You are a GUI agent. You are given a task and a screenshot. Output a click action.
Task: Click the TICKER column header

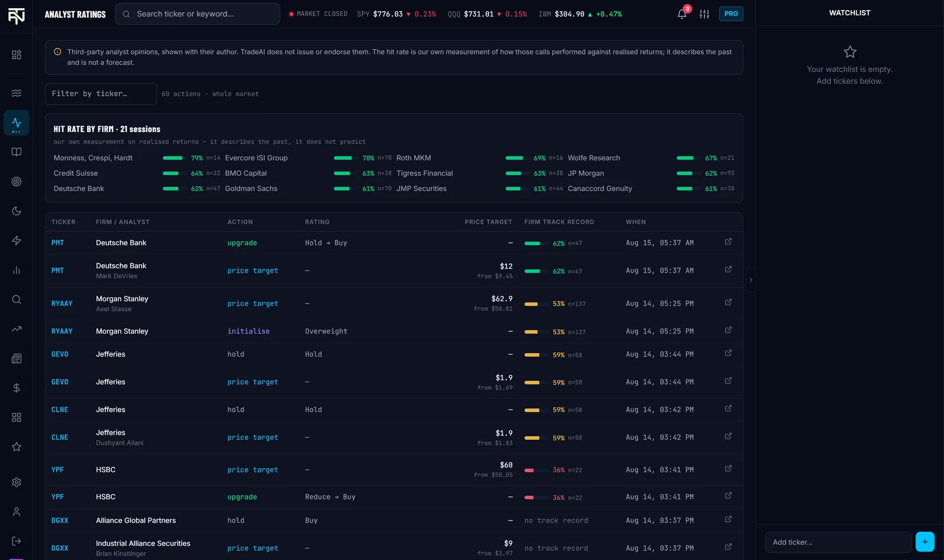(63, 222)
